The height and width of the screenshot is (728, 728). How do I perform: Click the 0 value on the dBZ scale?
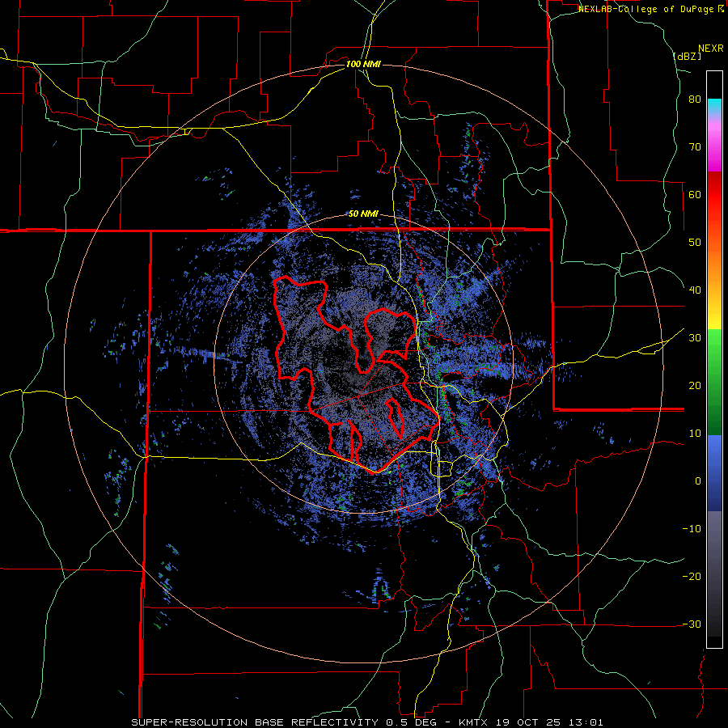(x=698, y=481)
